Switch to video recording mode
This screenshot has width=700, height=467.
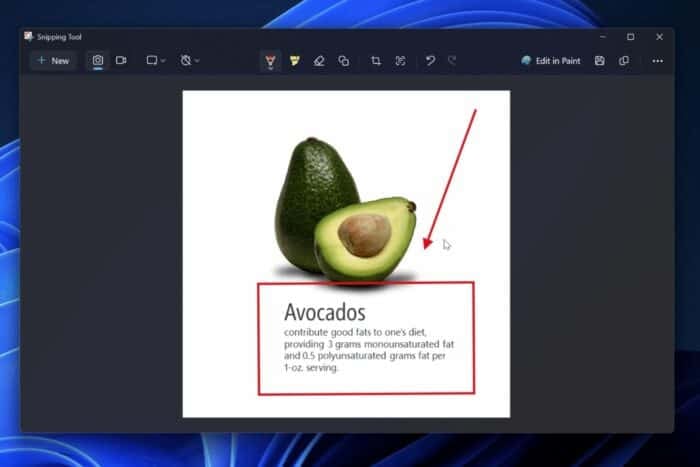tap(121, 60)
